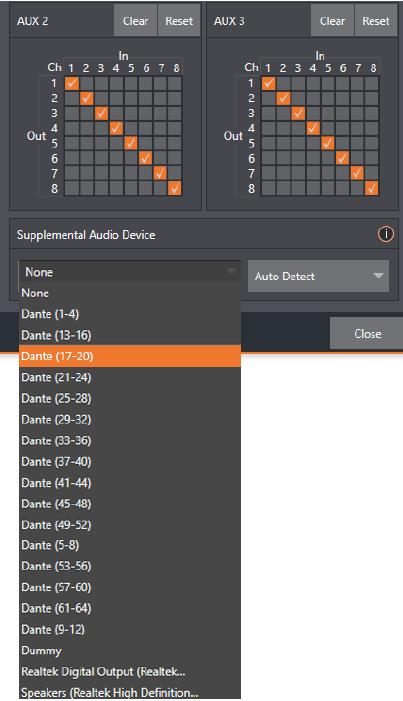
Task: Enable AUX 2 In 8 to Out 1 routing
Action: click(x=175, y=83)
